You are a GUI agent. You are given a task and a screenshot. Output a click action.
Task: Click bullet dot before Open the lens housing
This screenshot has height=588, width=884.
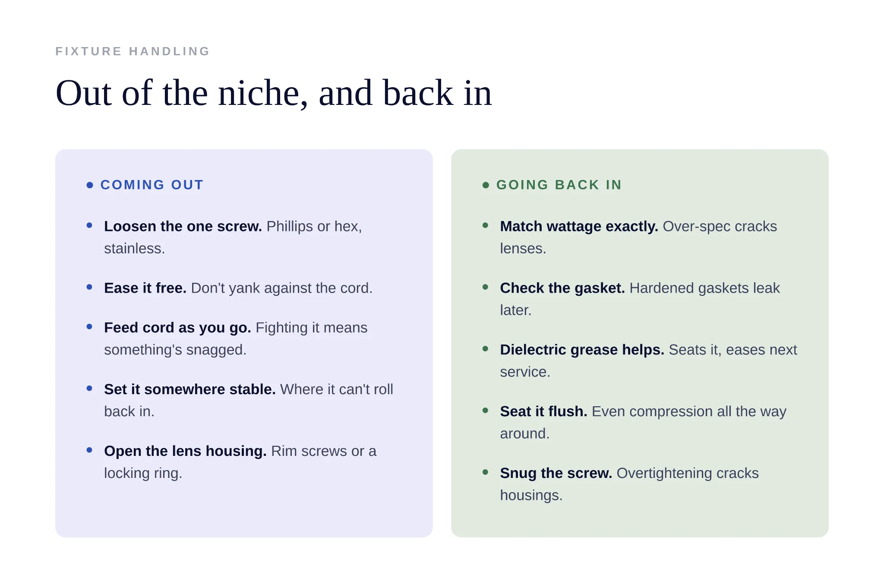pos(89,450)
